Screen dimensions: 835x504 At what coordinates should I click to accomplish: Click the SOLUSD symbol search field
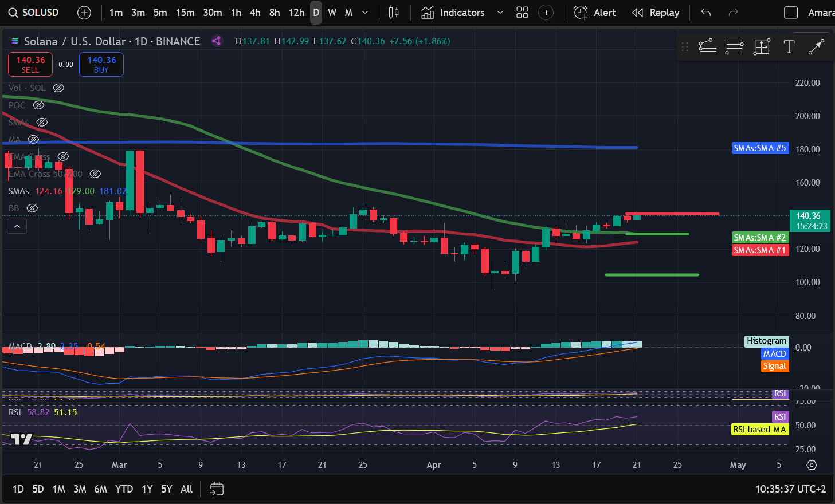[34, 13]
